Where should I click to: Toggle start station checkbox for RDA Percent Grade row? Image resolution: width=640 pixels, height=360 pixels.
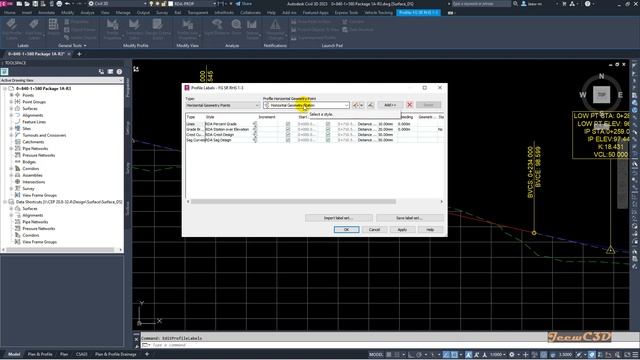[288, 124]
